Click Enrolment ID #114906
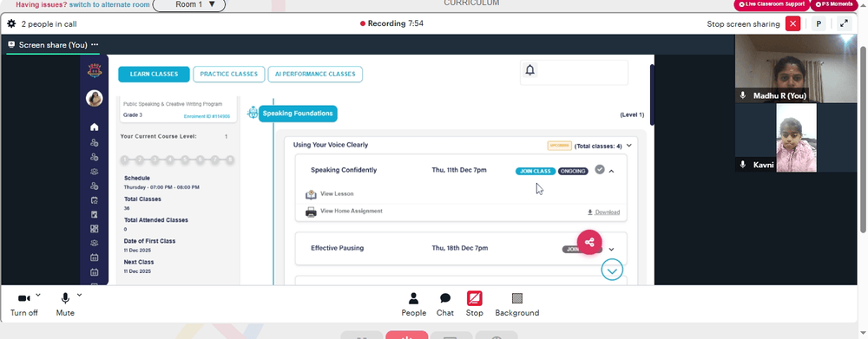The height and width of the screenshot is (339, 868). [x=208, y=116]
